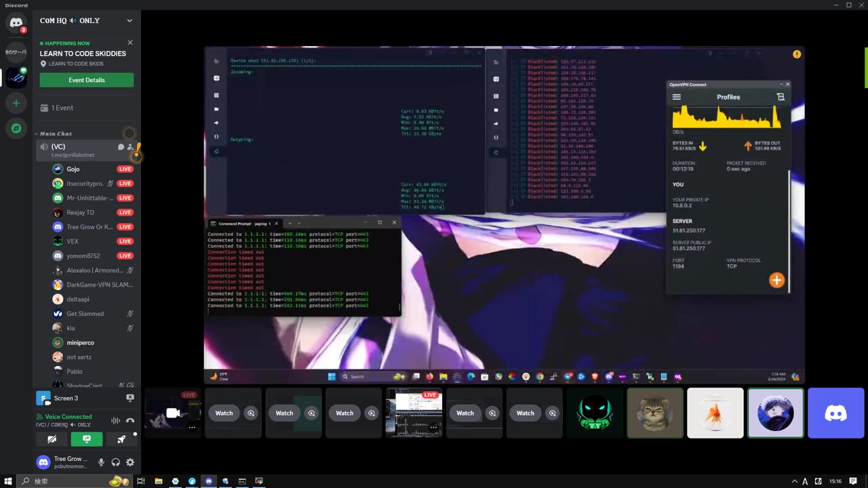Screen dimensions: 868x488
Task: Stop streaming Screen 3
Action: tap(130, 398)
